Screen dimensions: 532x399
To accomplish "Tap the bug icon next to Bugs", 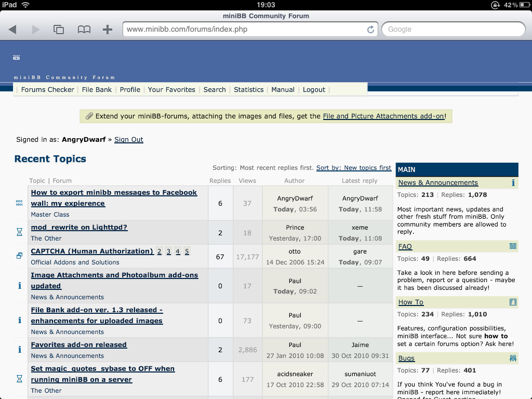I will click(513, 358).
